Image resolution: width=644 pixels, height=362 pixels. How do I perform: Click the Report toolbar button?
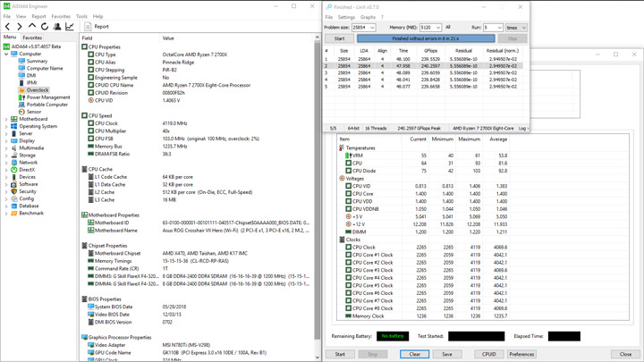point(97,27)
